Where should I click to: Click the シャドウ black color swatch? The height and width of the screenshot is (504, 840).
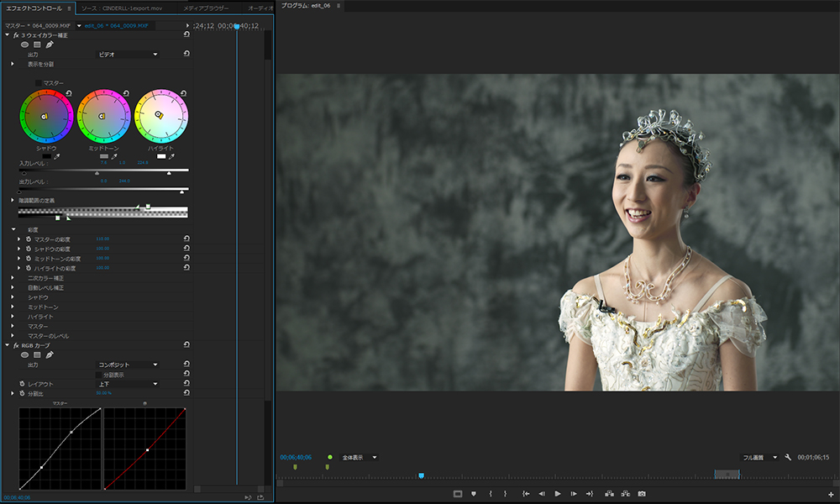click(x=46, y=156)
